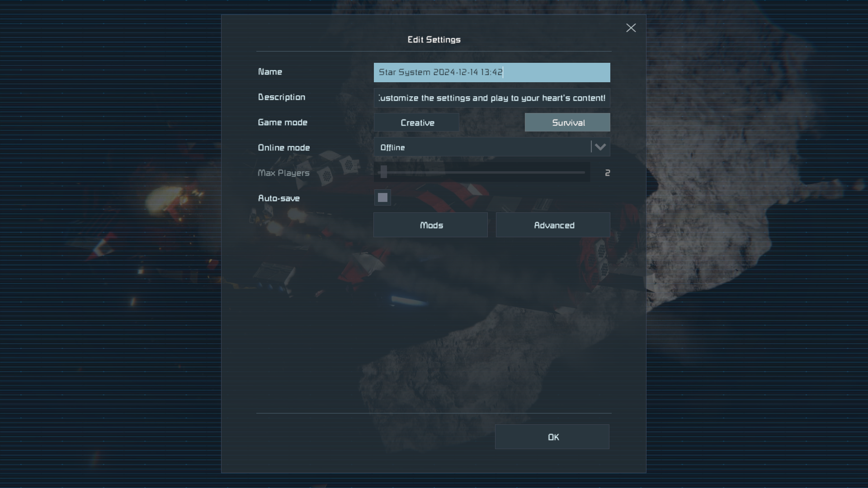
Task: Click the Online mode label
Action: [284, 148]
